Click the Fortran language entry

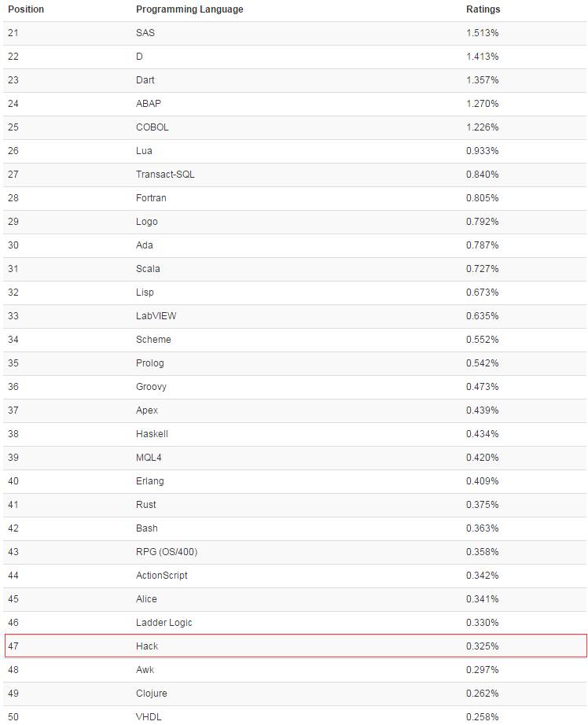[x=151, y=198]
